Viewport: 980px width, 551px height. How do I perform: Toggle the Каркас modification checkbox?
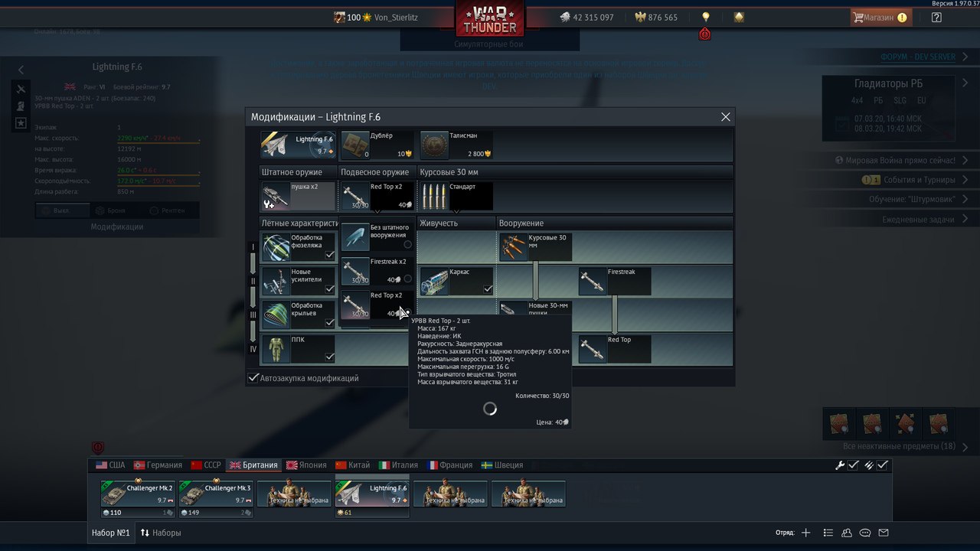[488, 289]
